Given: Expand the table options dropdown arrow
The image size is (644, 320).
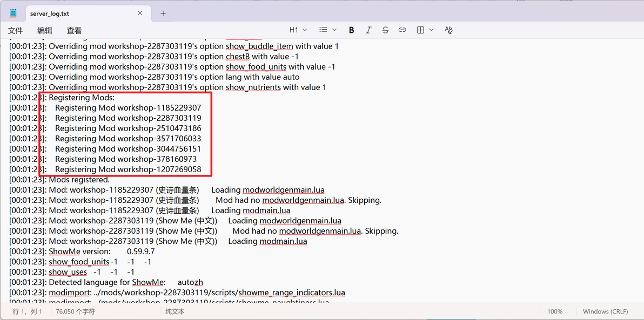Looking at the screenshot, I should [431, 30].
